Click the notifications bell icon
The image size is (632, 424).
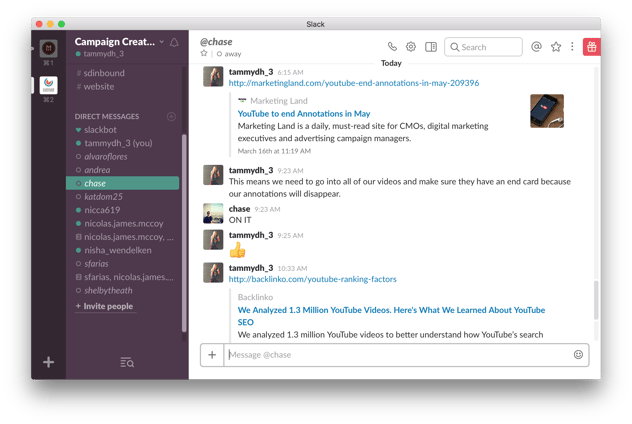click(174, 42)
